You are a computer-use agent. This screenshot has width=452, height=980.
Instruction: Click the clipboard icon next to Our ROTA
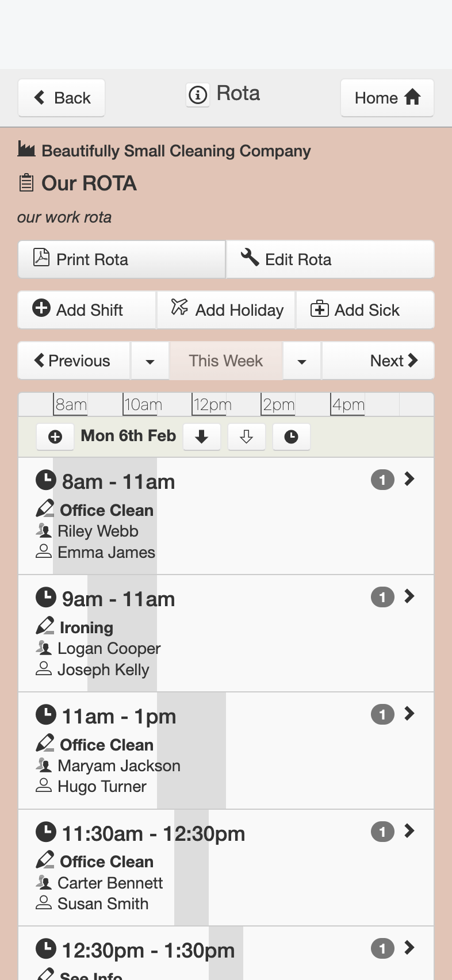pos(26,183)
